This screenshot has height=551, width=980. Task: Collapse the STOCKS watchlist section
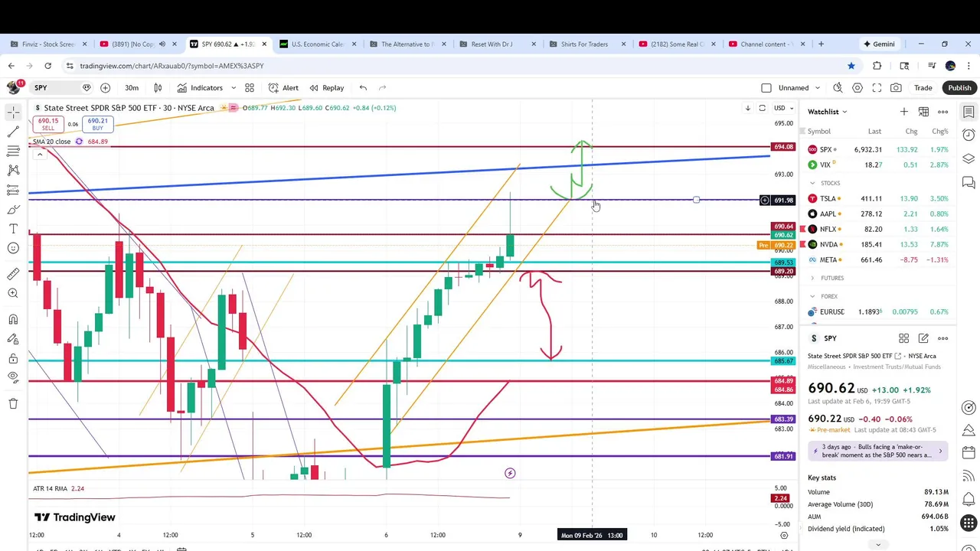[x=813, y=183]
